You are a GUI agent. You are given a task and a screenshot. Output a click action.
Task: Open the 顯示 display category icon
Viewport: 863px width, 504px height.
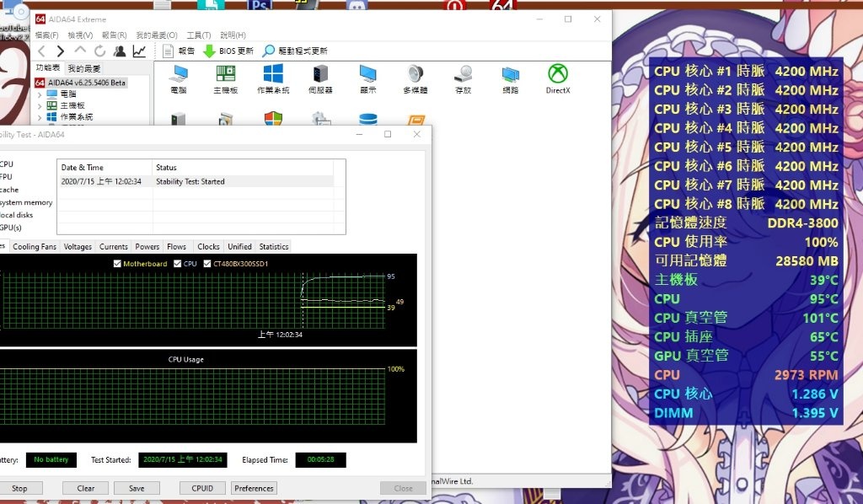pos(367,79)
